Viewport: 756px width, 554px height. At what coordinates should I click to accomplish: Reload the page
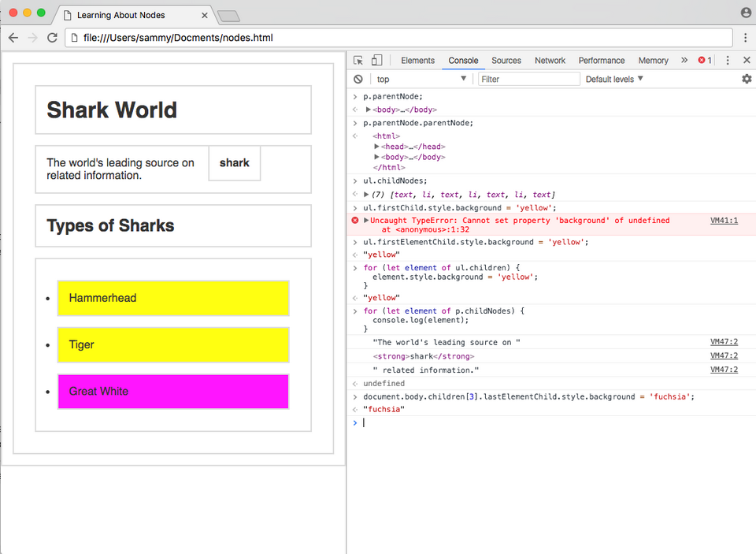pyautogui.click(x=53, y=37)
